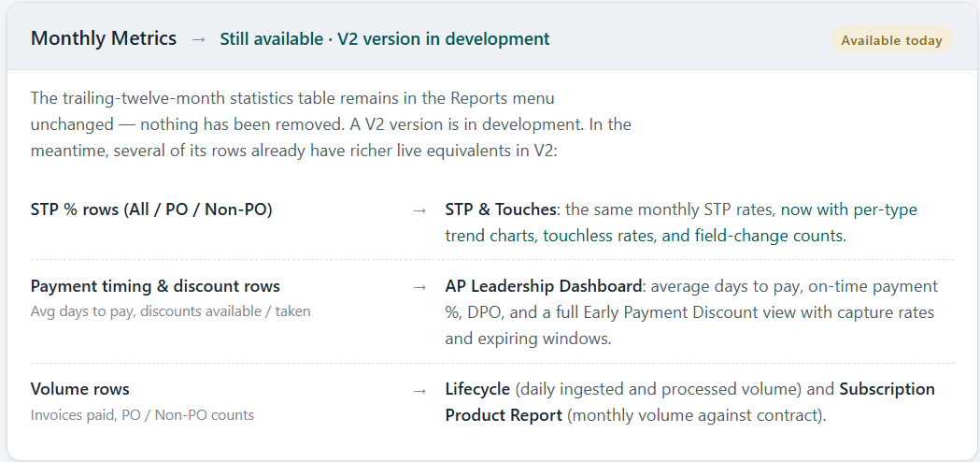Click the arrow in the STP rows line
This screenshot has height=462, width=980.
pos(420,210)
